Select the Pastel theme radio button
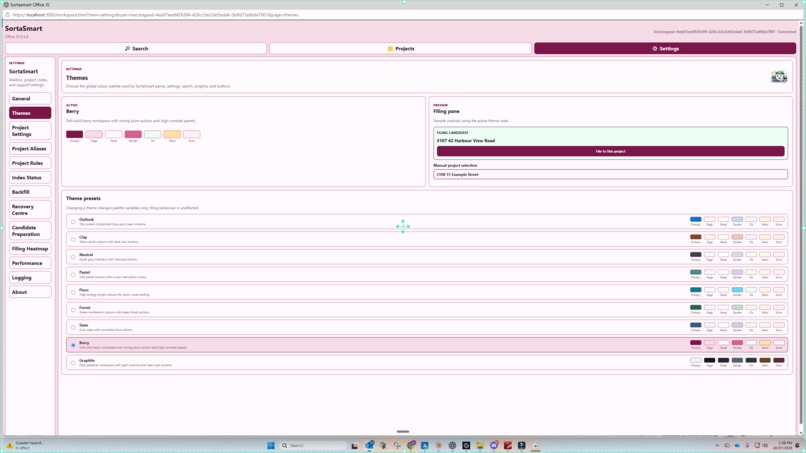806x453 pixels. coord(73,275)
